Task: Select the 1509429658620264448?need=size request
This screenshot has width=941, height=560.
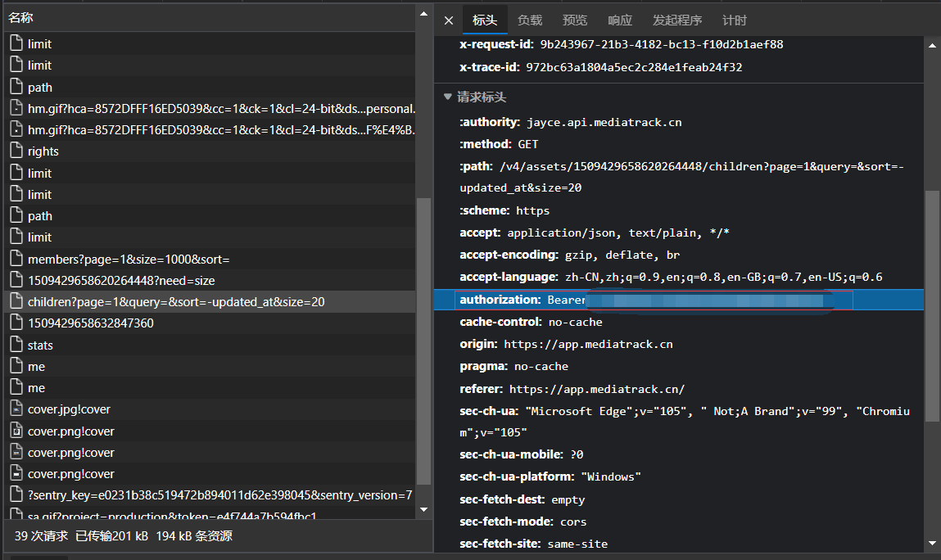Action: [x=121, y=280]
